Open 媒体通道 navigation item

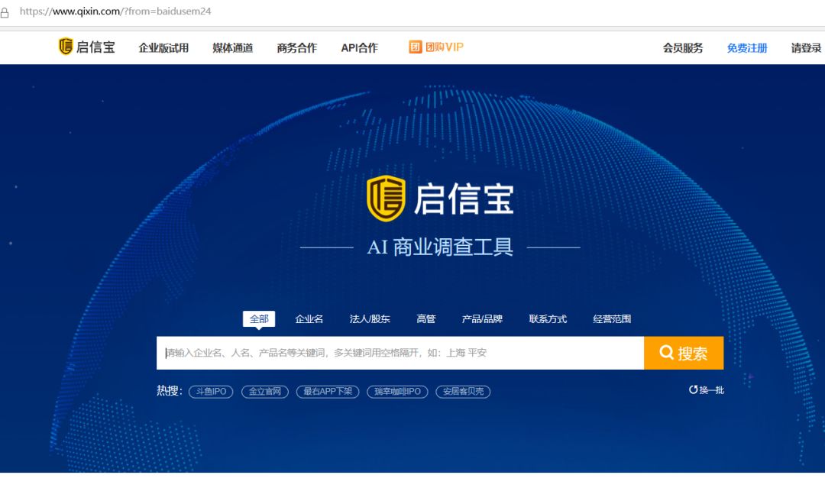coord(232,48)
